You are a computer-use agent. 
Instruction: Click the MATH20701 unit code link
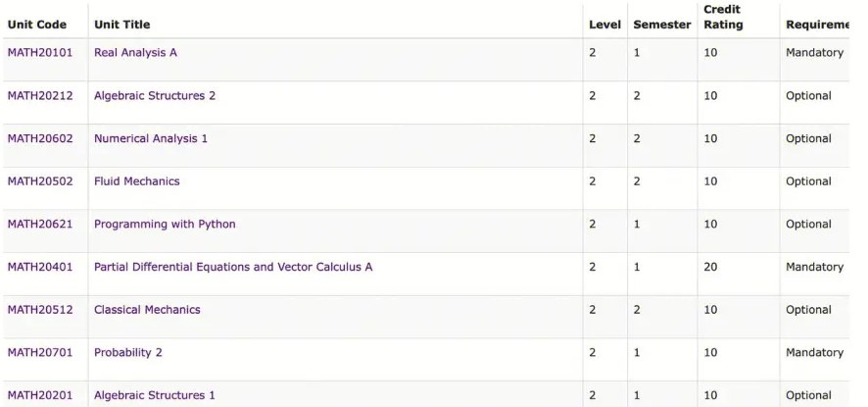(x=39, y=352)
